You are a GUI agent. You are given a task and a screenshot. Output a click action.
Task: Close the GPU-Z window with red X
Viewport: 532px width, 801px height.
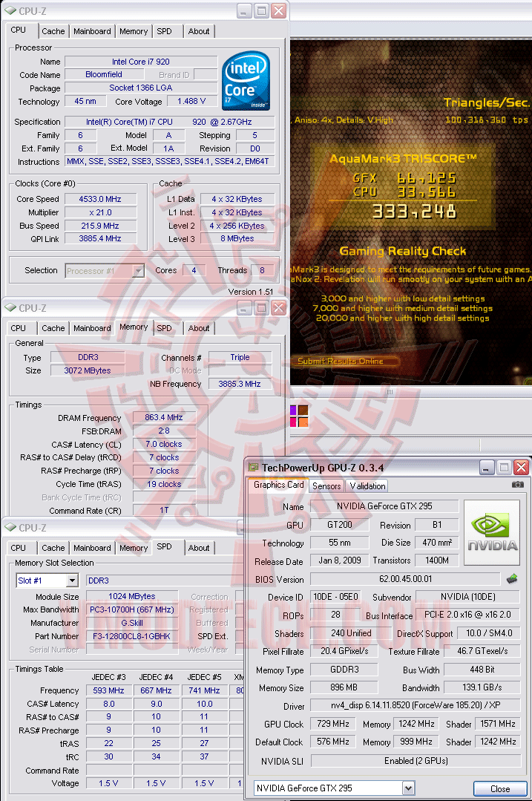pos(521,467)
